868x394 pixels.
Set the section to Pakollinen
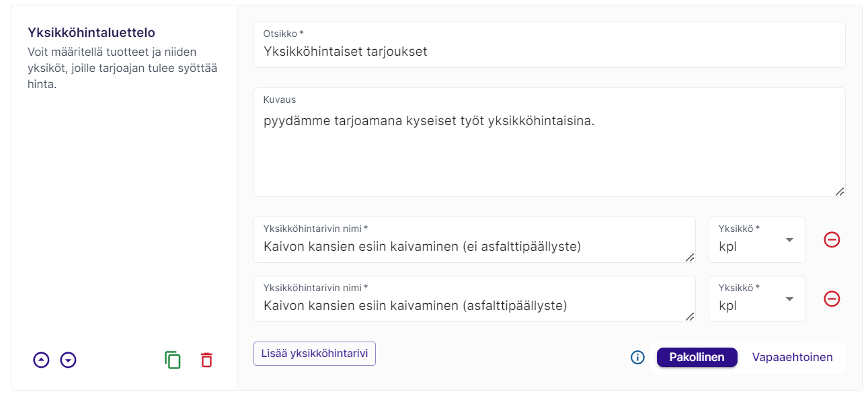(x=697, y=358)
